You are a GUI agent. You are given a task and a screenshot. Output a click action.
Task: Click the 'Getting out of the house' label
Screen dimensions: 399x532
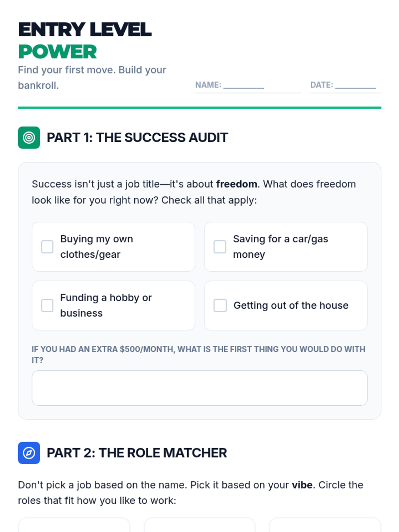pos(291,305)
